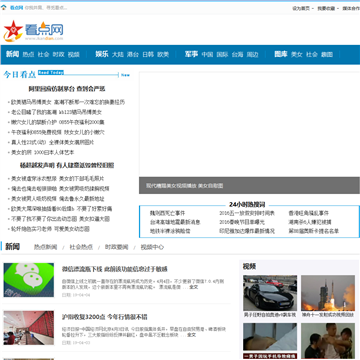
Task: Open hot search starting with 地铁
Action: (x=170, y=231)
